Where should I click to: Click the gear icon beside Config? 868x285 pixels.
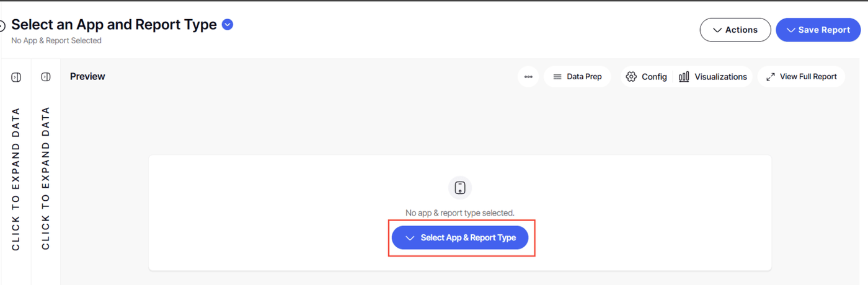coord(631,77)
